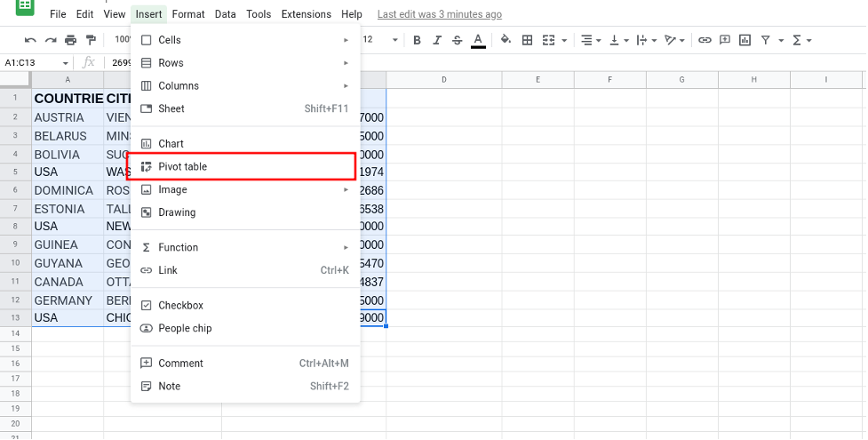The image size is (868, 440).
Task: Open the vertical align dropdown
Action: click(x=619, y=40)
